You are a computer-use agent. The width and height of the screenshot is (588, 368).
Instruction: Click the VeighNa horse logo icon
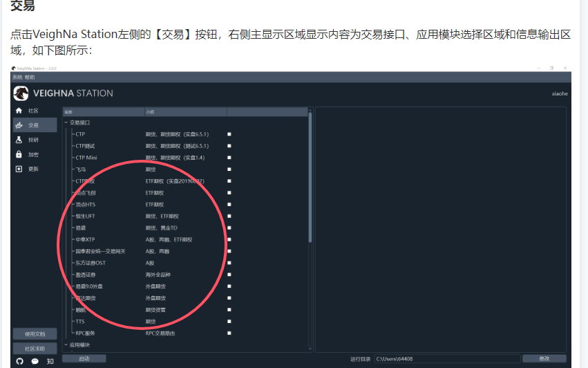tap(21, 93)
